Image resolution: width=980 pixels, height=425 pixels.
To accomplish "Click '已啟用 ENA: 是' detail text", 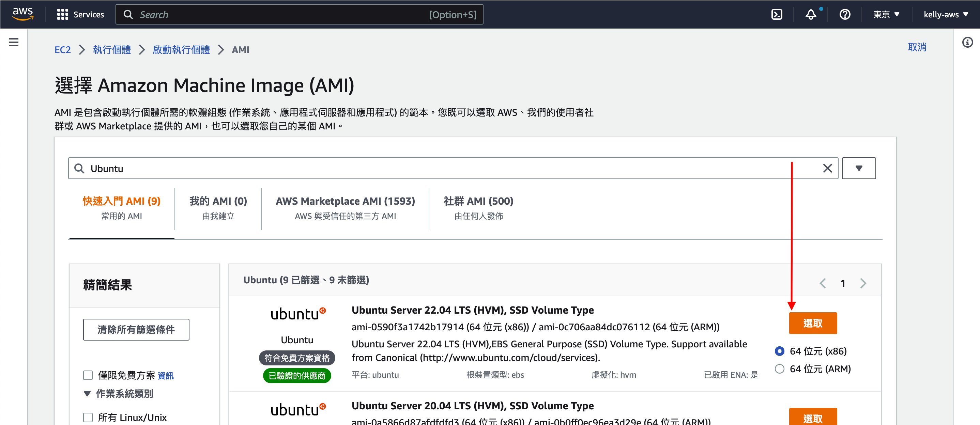I will coord(731,375).
